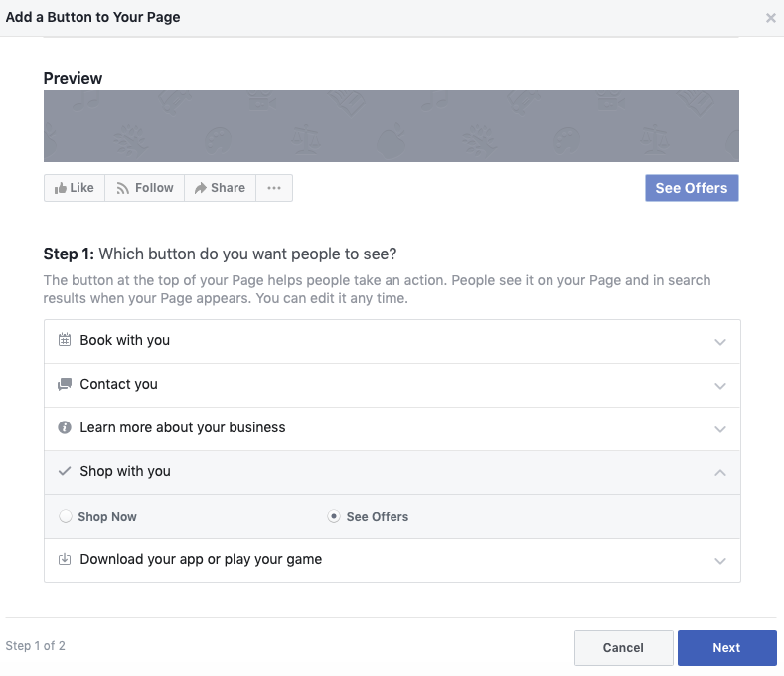Click the checkmark icon beside Shop with you

(x=65, y=471)
